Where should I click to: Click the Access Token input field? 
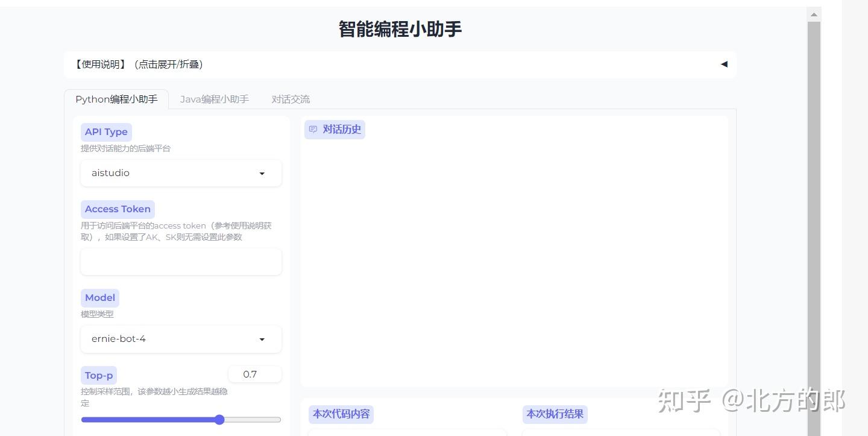[x=181, y=262]
